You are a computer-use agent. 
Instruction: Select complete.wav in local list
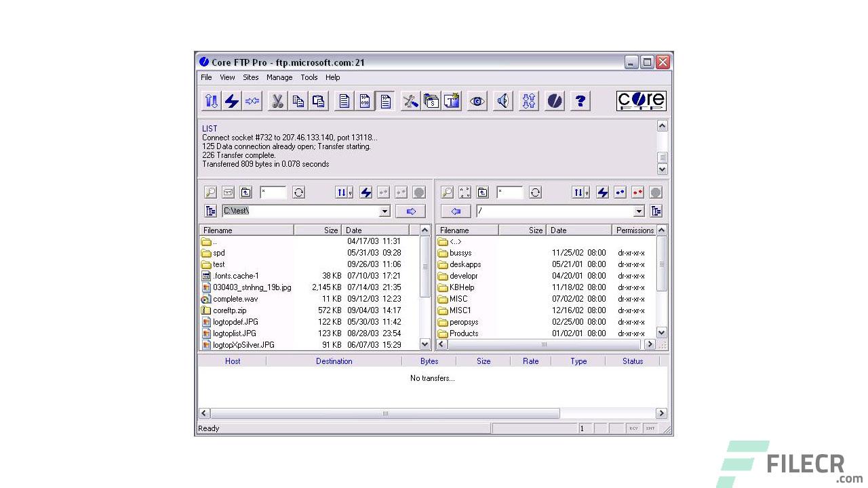pos(235,299)
